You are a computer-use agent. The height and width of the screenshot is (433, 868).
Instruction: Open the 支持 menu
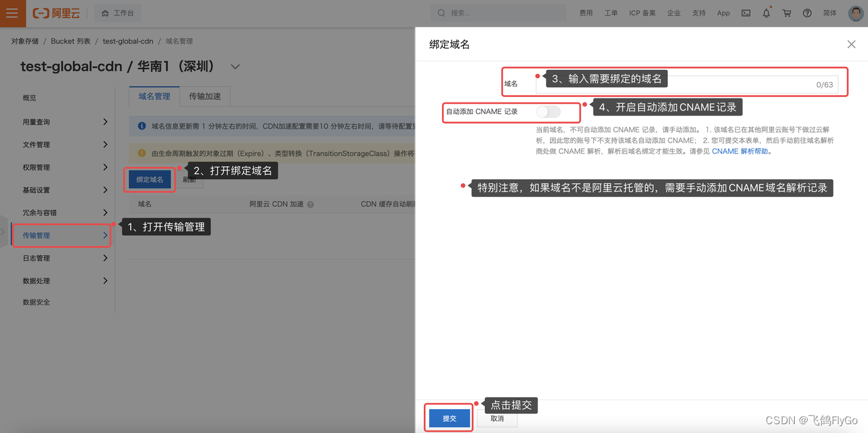(x=699, y=13)
